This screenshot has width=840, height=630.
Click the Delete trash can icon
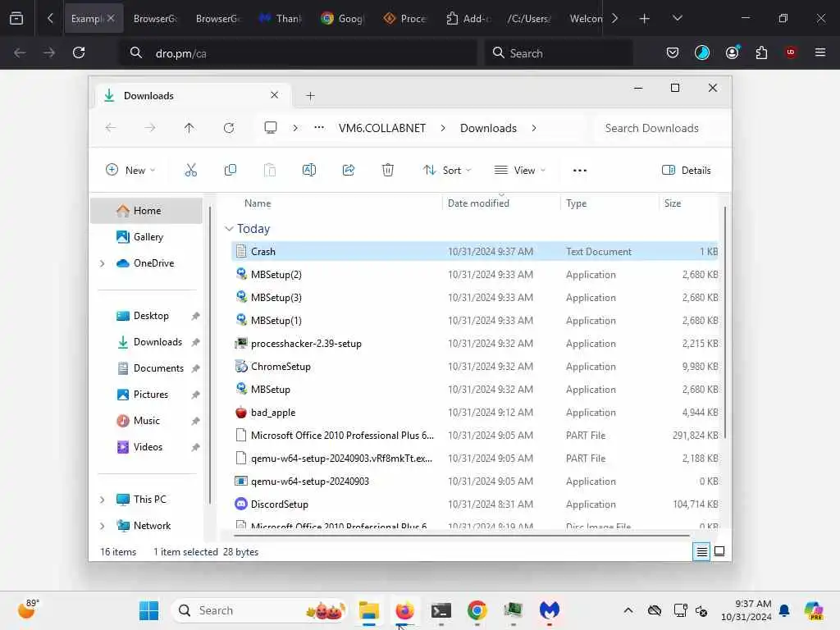tap(388, 171)
